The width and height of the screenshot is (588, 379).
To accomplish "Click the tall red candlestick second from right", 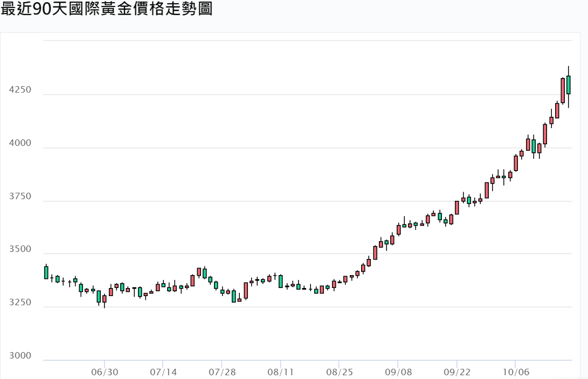I will pos(563,90).
